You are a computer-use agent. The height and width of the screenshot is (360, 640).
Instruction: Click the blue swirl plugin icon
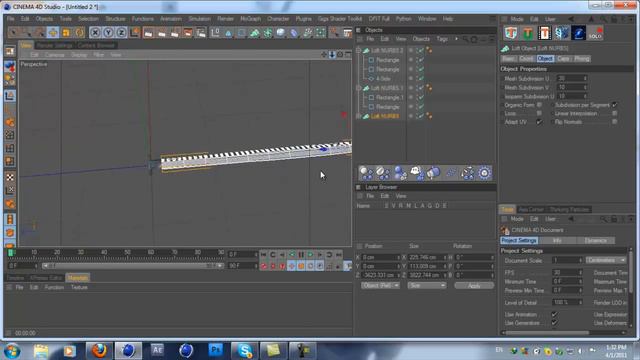pos(578,33)
